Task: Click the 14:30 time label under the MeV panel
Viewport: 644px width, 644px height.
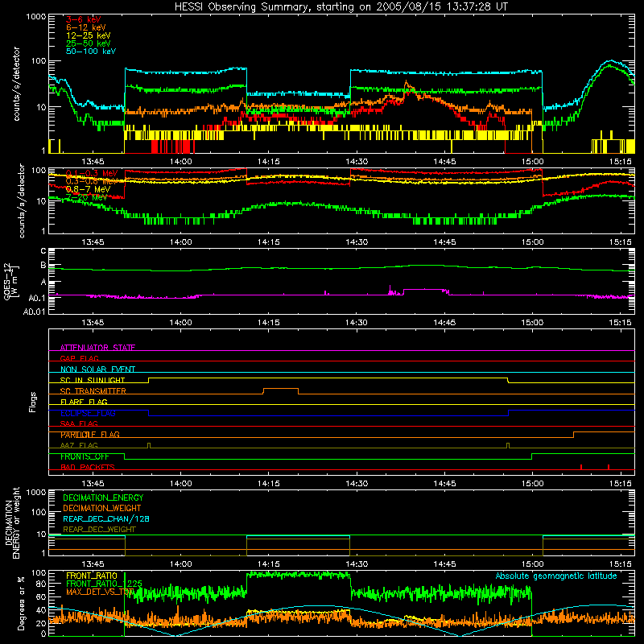Action: point(357,242)
